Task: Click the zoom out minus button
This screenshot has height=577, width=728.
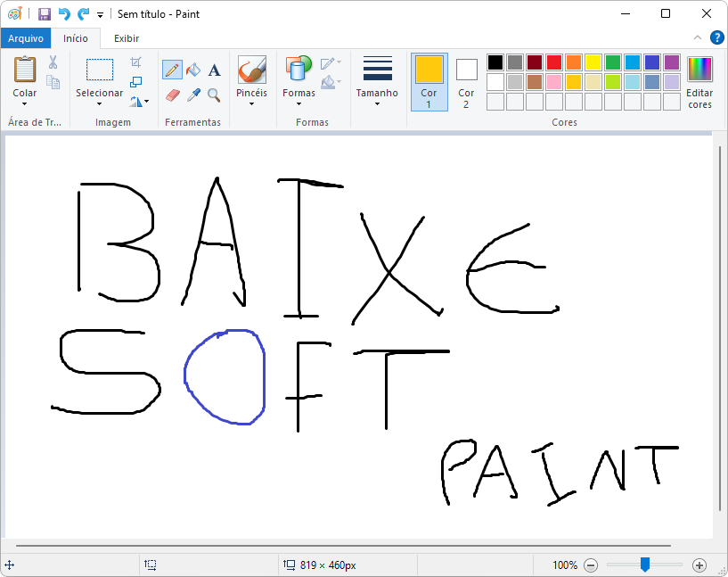Action: [591, 565]
